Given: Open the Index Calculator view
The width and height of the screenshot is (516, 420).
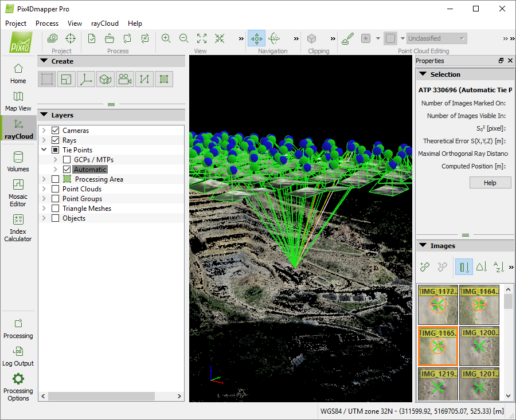Looking at the screenshot, I should click(x=18, y=226).
